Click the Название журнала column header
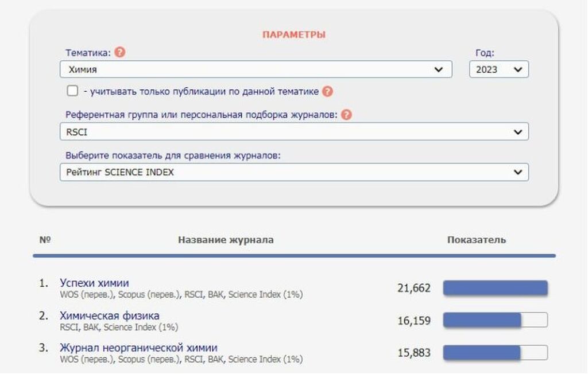The image size is (588, 374). (226, 240)
